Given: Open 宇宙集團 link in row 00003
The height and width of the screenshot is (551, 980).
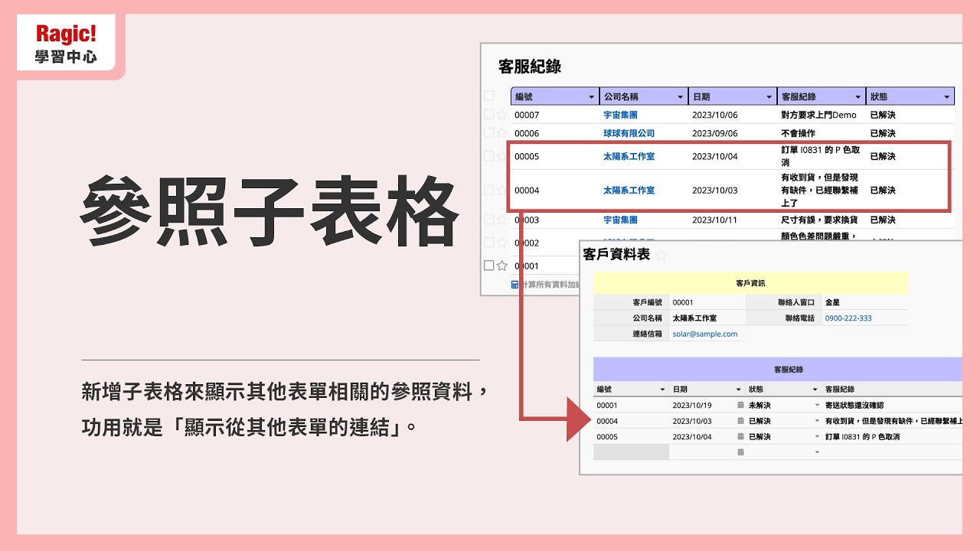Looking at the screenshot, I should point(620,220).
